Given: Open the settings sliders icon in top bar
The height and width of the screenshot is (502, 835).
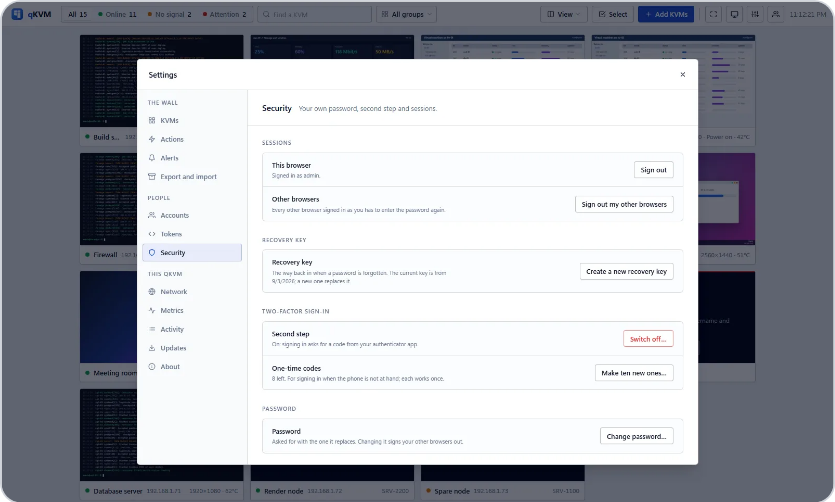Looking at the screenshot, I should [755, 14].
